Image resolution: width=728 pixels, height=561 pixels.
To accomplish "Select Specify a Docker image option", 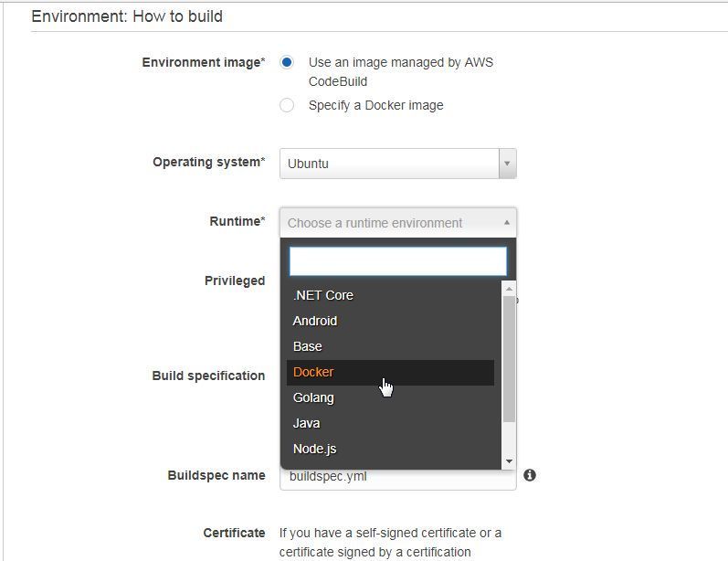I will (x=287, y=105).
